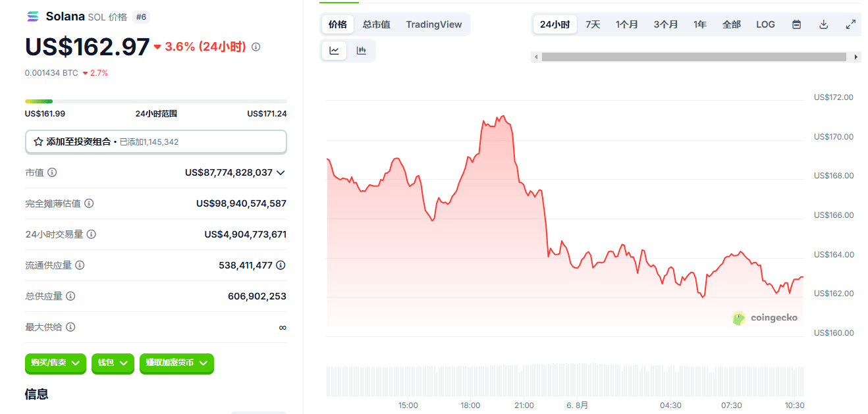The height and width of the screenshot is (414, 868).
Task: Click the 3.6% (24小时) change text
Action: click(x=205, y=47)
